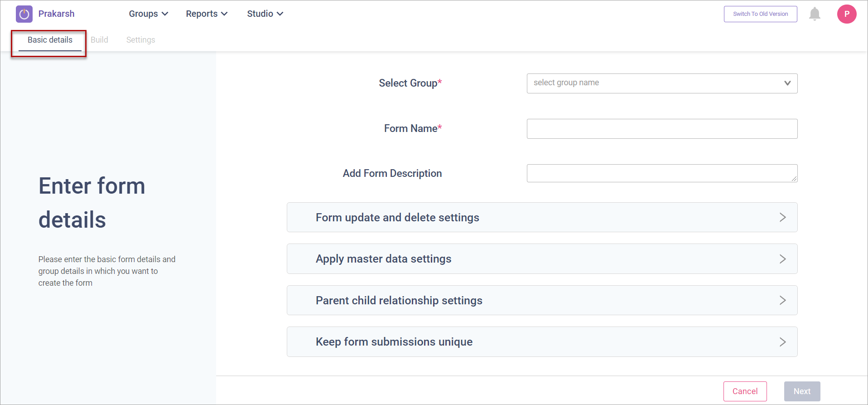868x405 pixels.
Task: Click the Form Name label
Action: coord(413,128)
